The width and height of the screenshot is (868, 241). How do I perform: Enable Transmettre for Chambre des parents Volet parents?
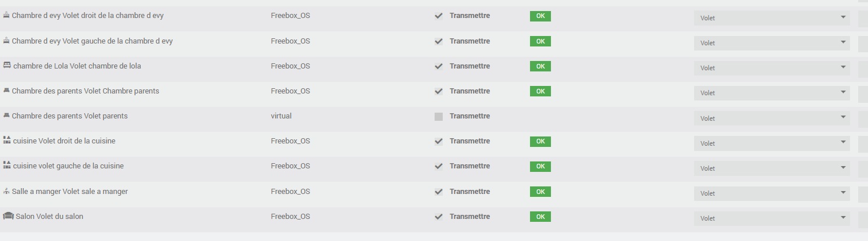(439, 116)
